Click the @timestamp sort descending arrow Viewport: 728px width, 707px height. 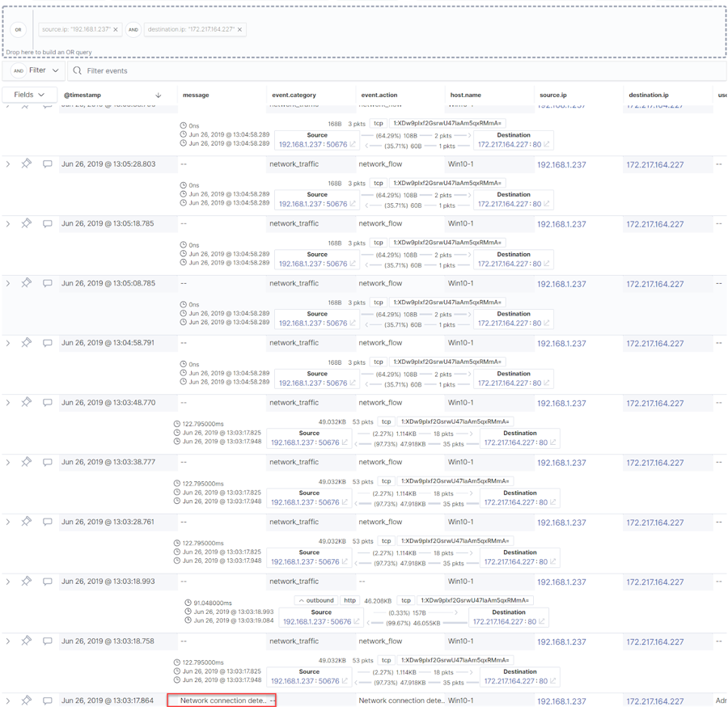(x=159, y=95)
